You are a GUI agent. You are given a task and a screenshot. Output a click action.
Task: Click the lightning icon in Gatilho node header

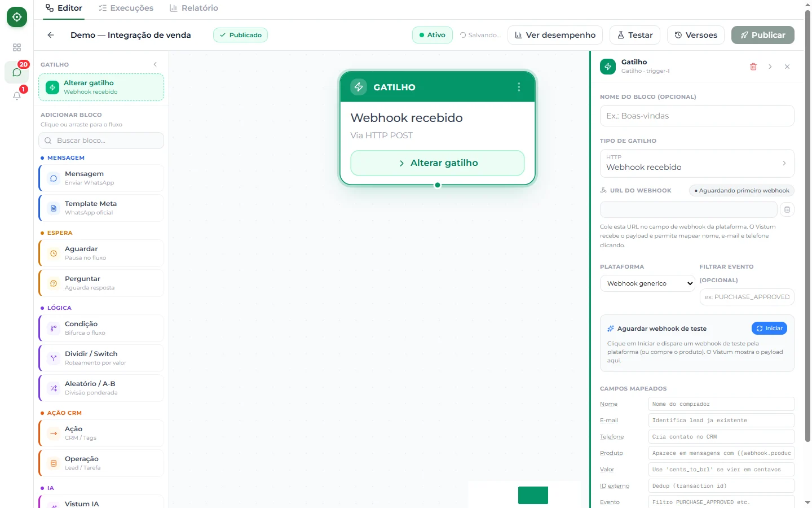[x=359, y=87]
